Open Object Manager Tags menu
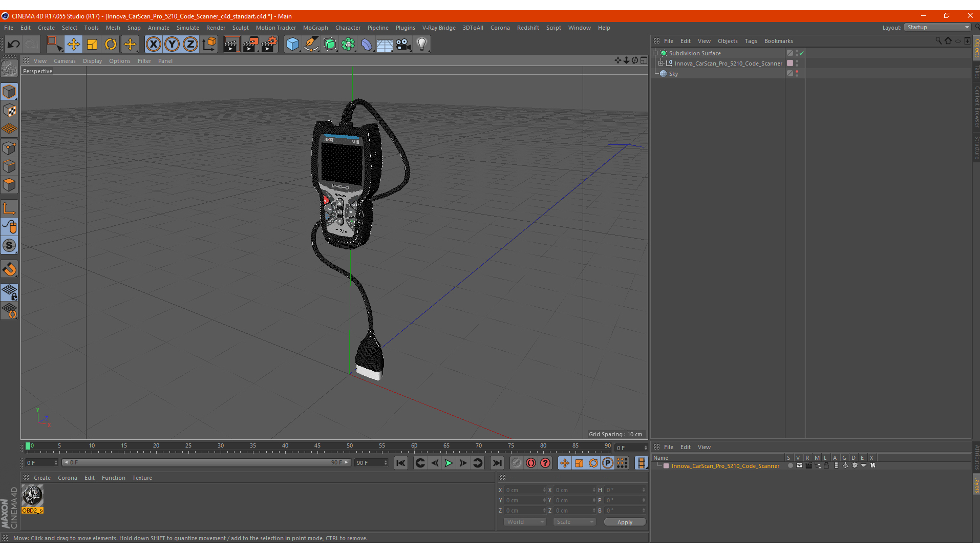 coord(751,41)
